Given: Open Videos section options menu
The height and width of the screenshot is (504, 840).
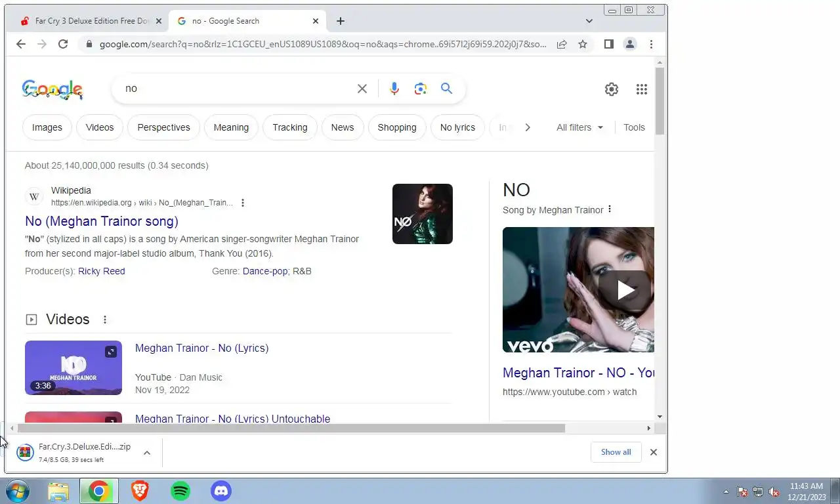Looking at the screenshot, I should tap(105, 320).
